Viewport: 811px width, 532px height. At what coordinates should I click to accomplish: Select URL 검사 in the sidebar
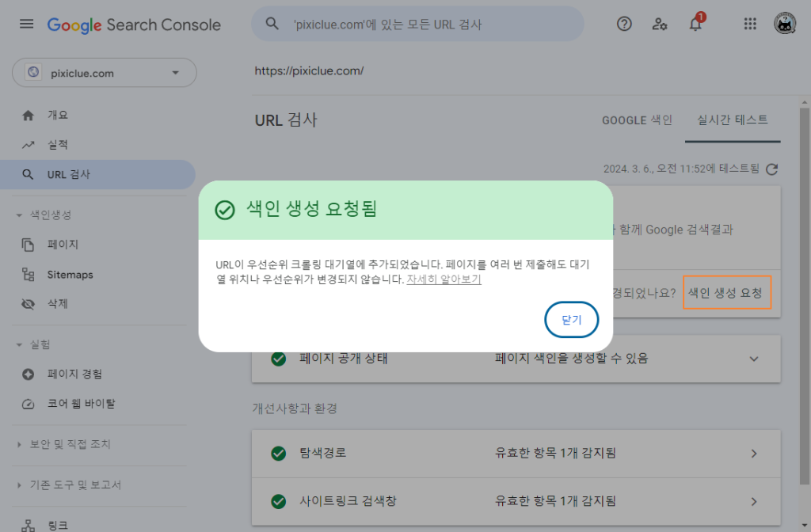click(97, 175)
